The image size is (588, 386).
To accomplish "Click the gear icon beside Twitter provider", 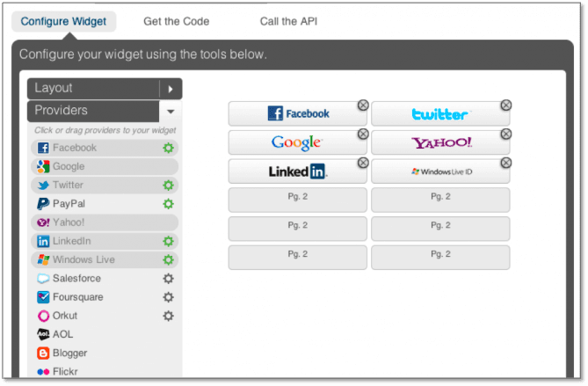I will 169,186.
